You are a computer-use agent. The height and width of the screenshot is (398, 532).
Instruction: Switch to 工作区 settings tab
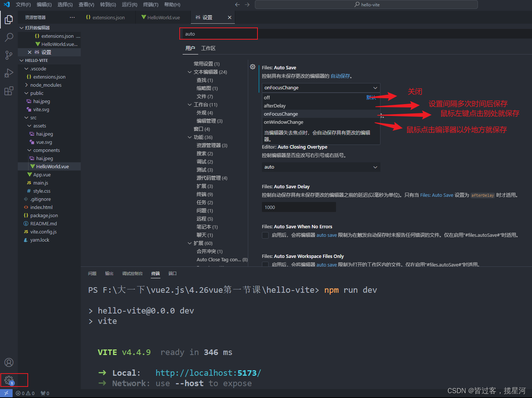pyautogui.click(x=208, y=48)
